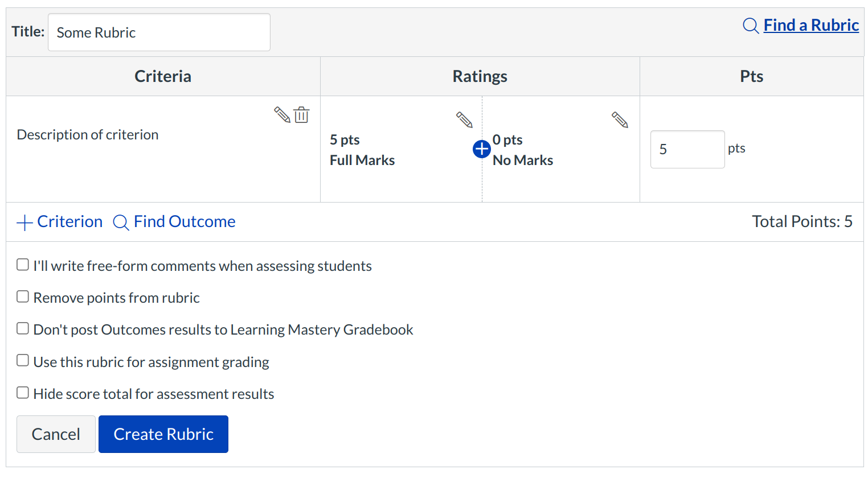This screenshot has width=868, height=478.
Task: Click the plus icon beside Criterion
Action: coord(24,222)
